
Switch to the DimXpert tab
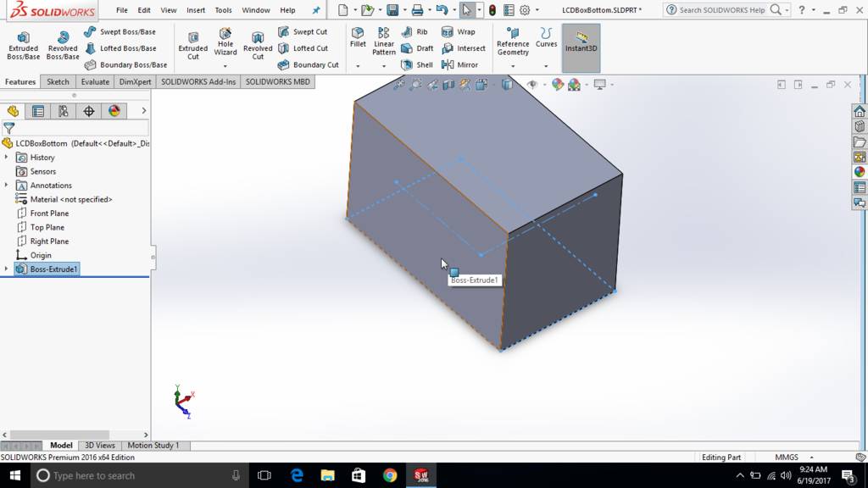pyautogui.click(x=135, y=81)
